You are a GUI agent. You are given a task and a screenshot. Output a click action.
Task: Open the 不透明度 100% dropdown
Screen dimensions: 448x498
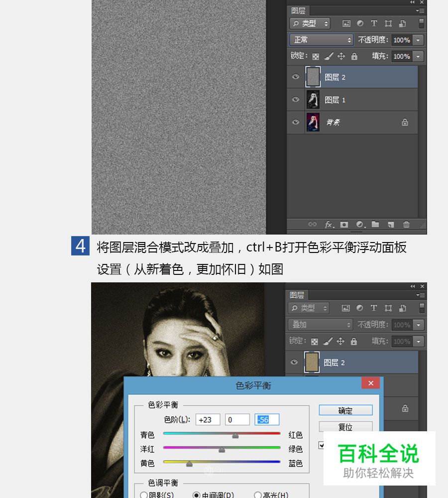(418, 40)
